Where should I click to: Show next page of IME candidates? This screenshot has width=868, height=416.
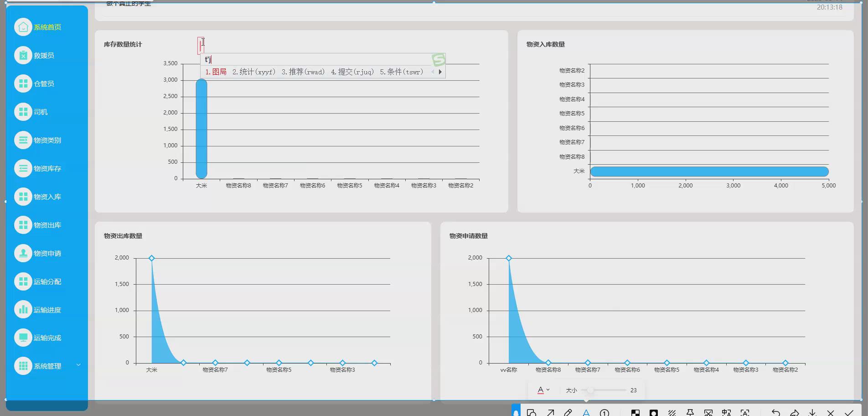coord(440,72)
